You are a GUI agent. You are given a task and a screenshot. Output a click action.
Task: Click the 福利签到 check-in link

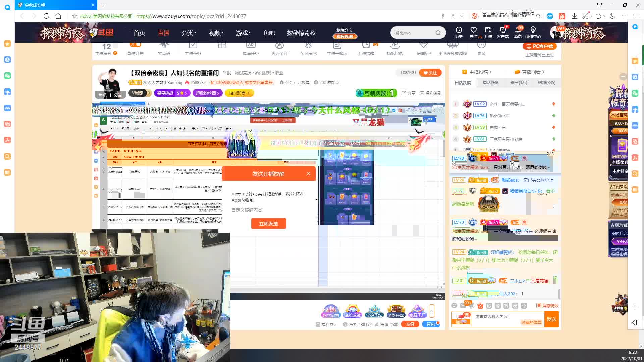(430, 93)
